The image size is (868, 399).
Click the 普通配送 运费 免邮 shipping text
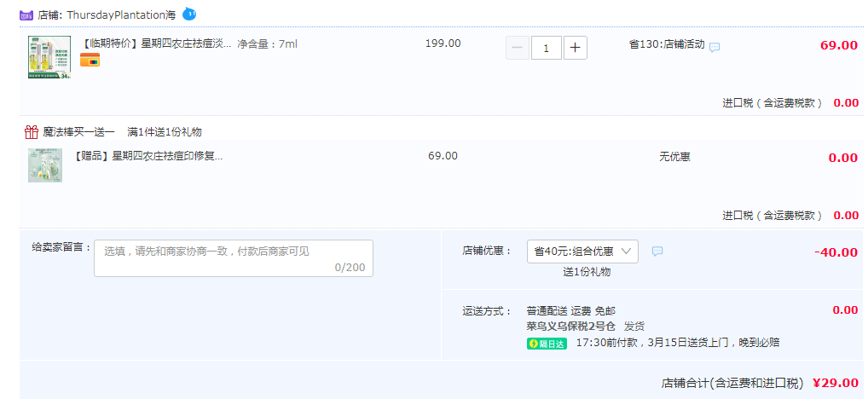(x=570, y=311)
